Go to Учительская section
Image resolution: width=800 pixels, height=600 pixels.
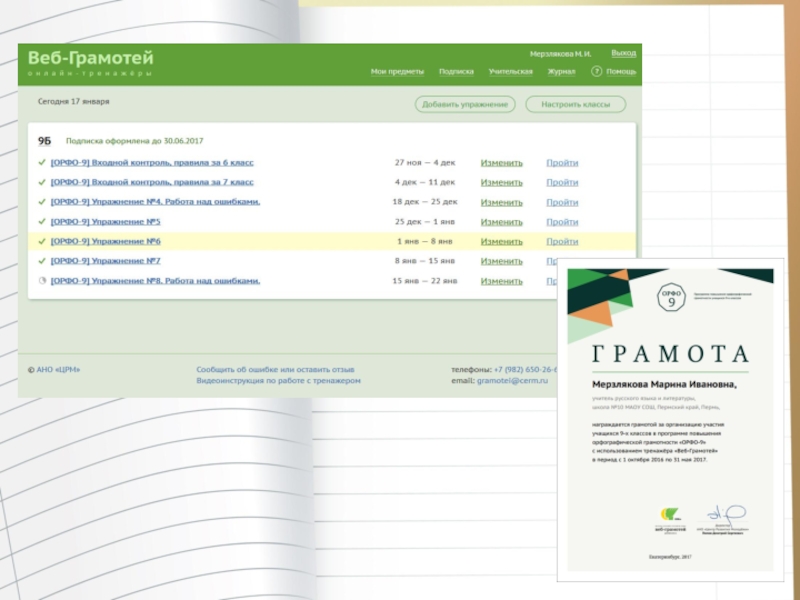click(x=510, y=71)
